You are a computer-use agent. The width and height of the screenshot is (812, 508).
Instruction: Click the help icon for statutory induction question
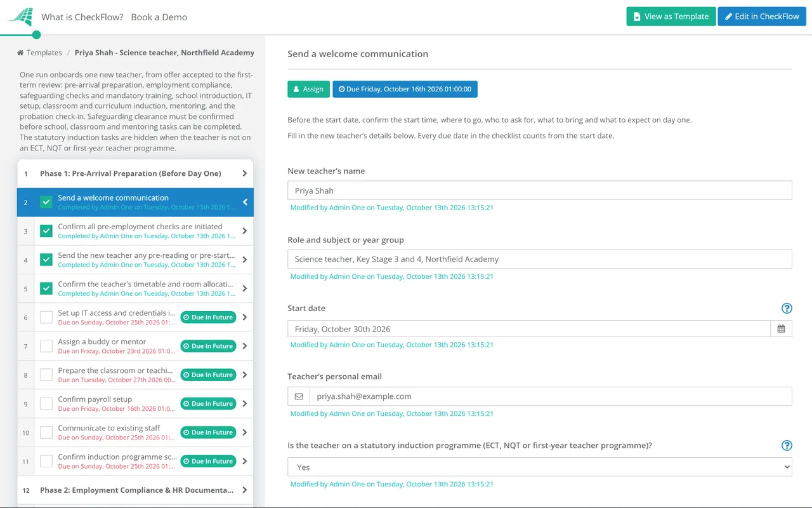[787, 446]
